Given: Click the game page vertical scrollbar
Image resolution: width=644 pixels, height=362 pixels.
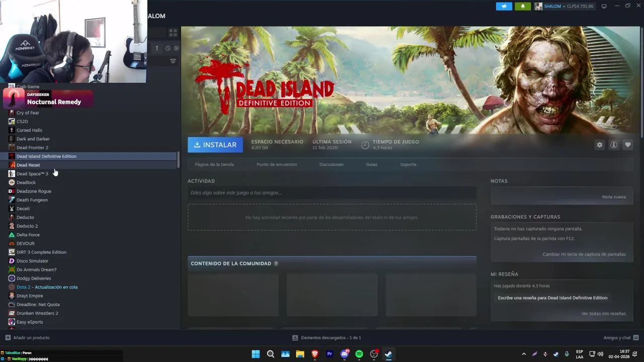Looking at the screenshot, I should pos(641,82).
